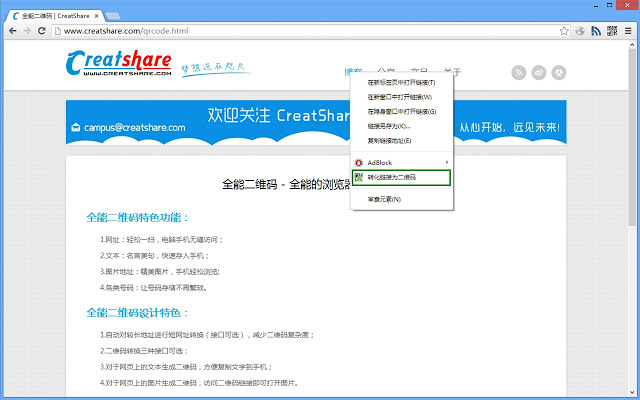Click the campus@creatshare.com email link

click(x=134, y=127)
